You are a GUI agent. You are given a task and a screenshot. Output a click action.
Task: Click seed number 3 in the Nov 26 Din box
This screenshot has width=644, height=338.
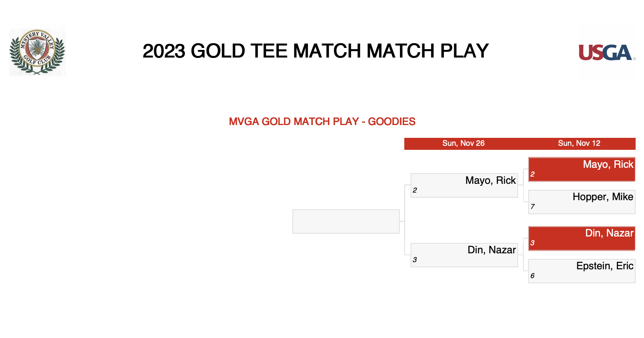click(415, 260)
